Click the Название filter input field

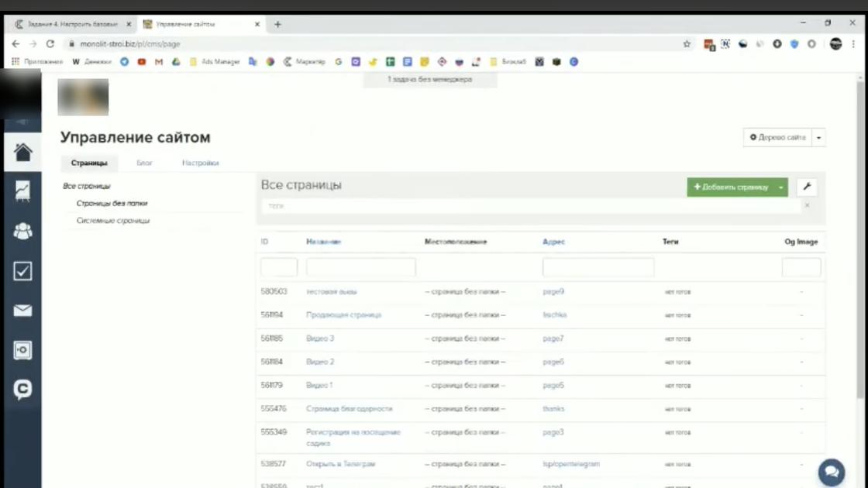click(361, 267)
